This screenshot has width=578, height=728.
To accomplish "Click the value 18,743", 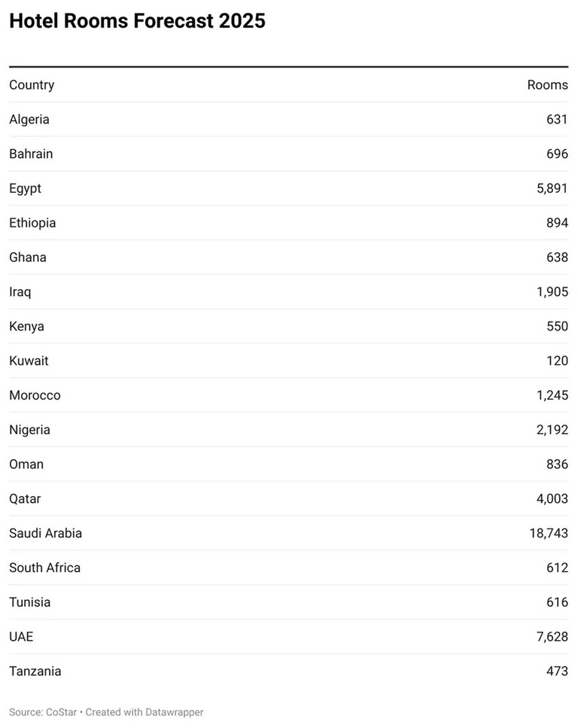I will 549,533.
